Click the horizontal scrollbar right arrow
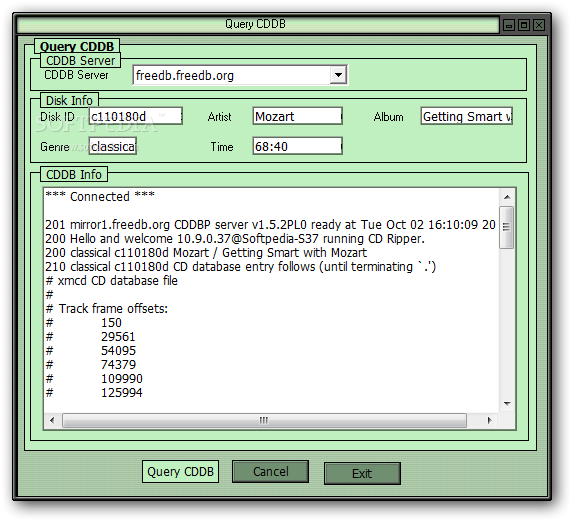The width and height of the screenshot is (572, 521). [x=490, y=420]
